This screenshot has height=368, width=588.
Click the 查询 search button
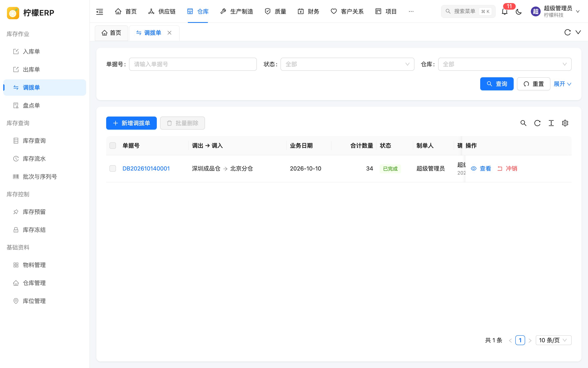[497, 84]
